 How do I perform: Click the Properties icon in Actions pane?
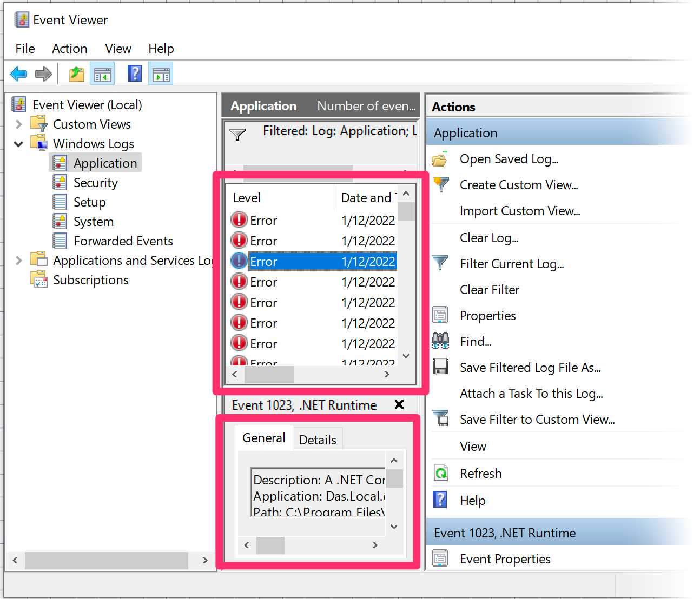(440, 315)
